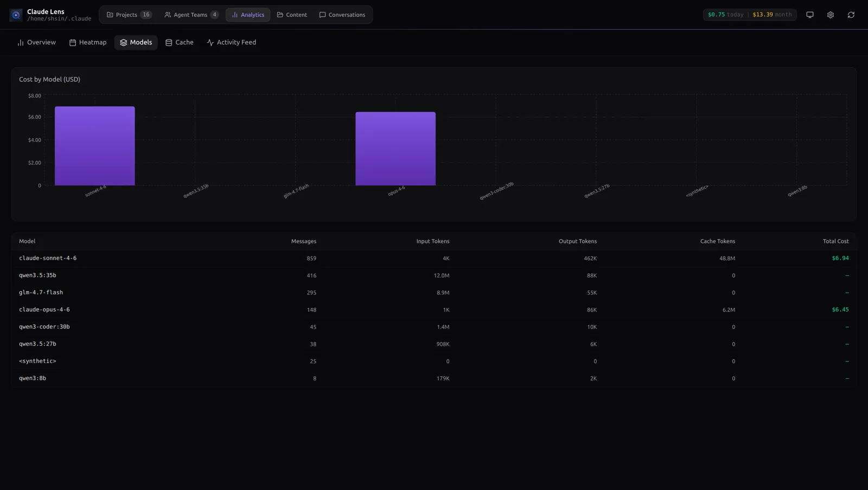
Task: Switch to Agent Teams tab
Action: [191, 15]
